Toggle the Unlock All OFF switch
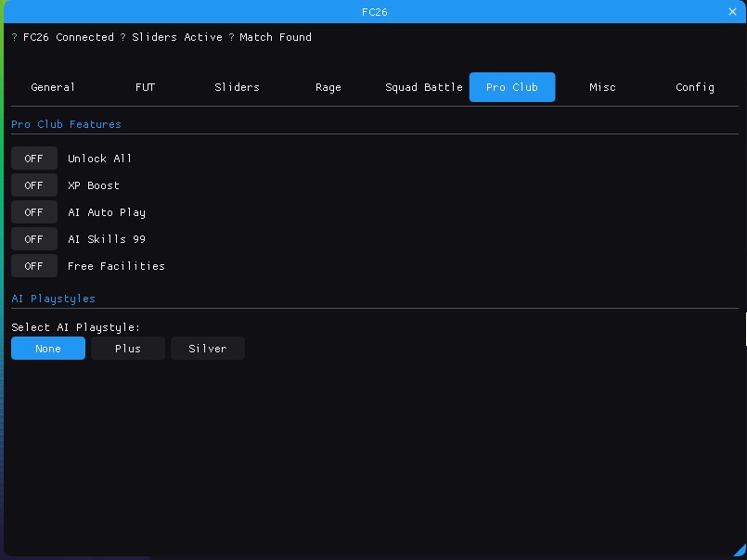 pyautogui.click(x=34, y=159)
